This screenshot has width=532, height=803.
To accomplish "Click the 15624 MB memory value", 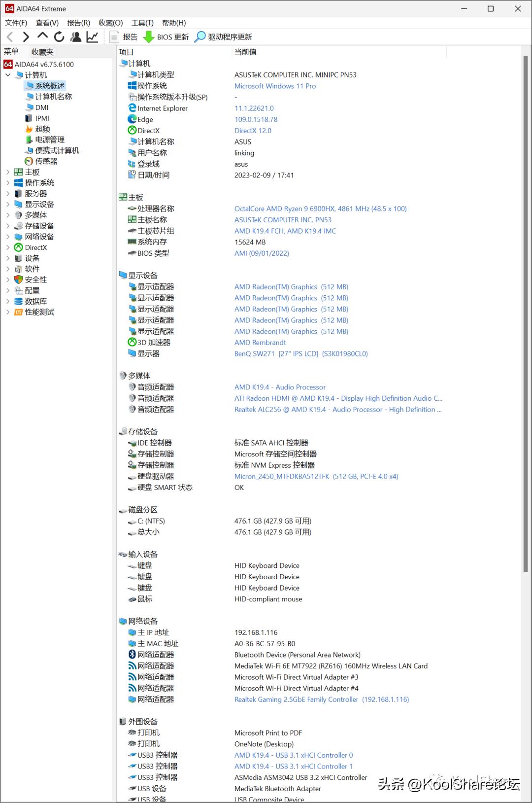I will [x=250, y=242].
